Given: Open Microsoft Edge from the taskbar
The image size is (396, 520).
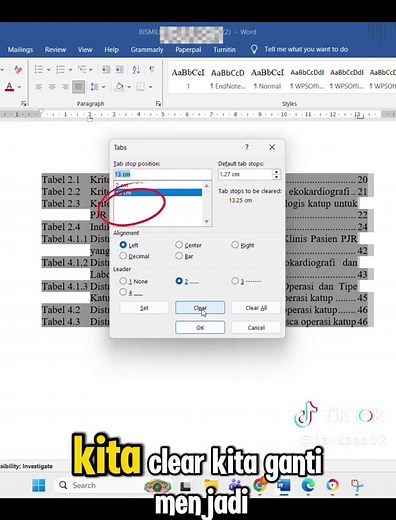Looking at the screenshot, I should [308, 485].
